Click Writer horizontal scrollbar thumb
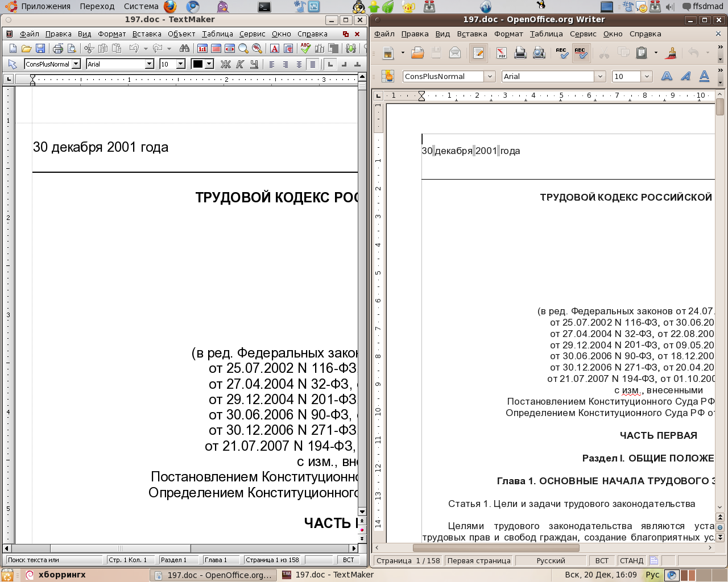 click(496, 548)
